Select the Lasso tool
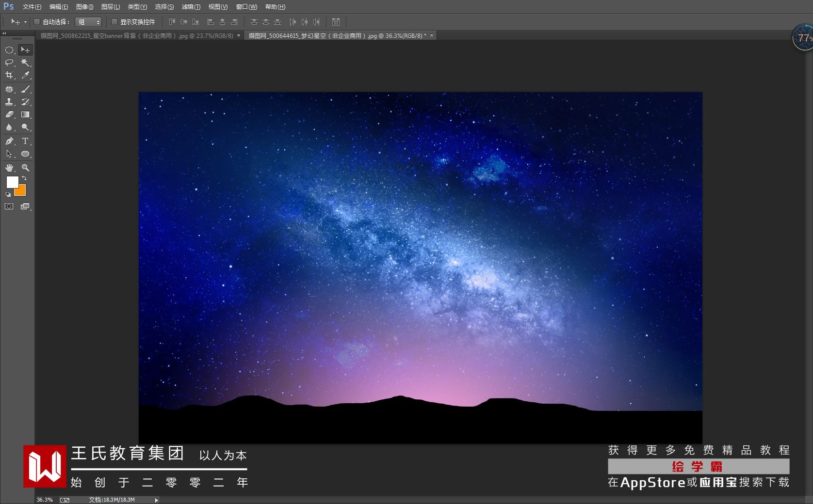The width and height of the screenshot is (813, 504). (9, 63)
